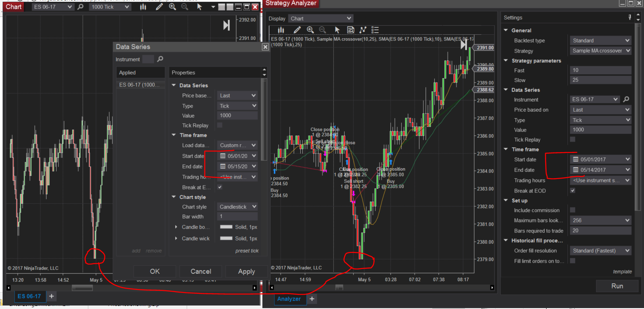Collapse Time frame section in Data Series dialog
This screenshot has width=644, height=309.
click(174, 135)
